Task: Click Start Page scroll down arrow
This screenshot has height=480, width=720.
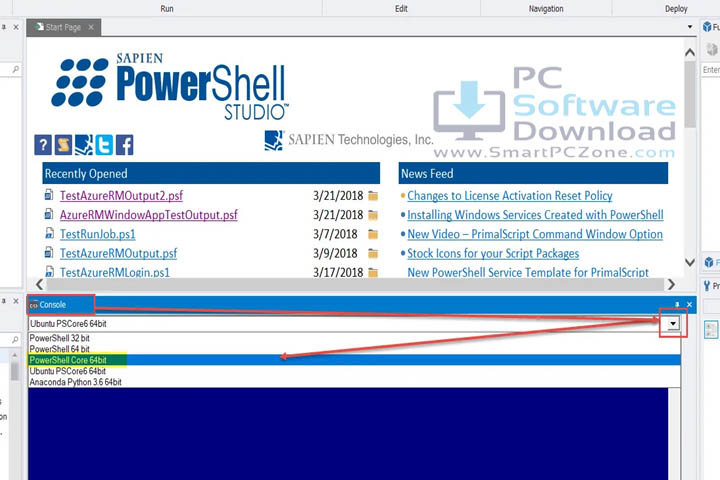Action: (690, 262)
